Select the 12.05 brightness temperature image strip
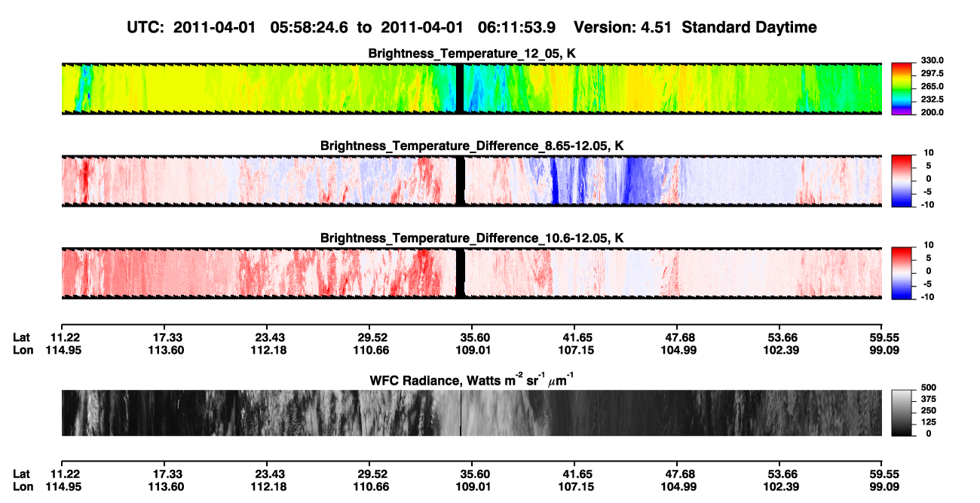 (x=472, y=88)
